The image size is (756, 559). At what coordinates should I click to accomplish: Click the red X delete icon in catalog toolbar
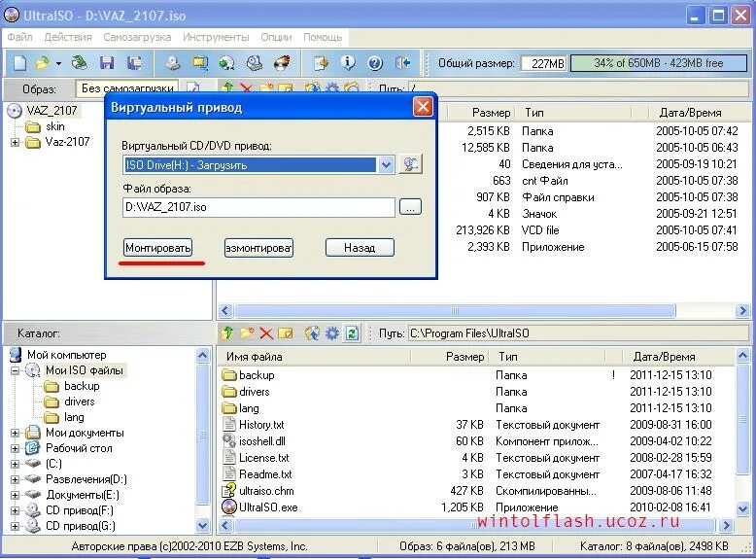[266, 332]
